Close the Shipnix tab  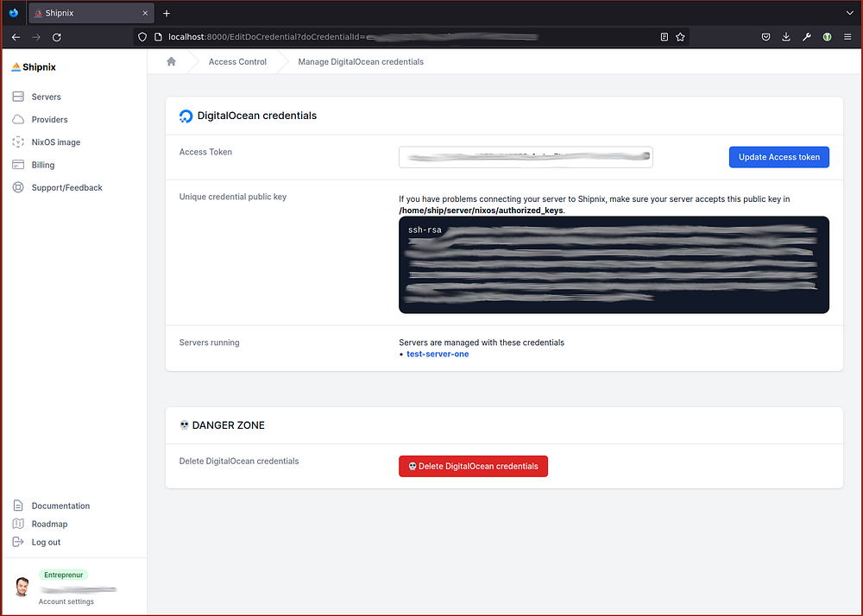(145, 13)
